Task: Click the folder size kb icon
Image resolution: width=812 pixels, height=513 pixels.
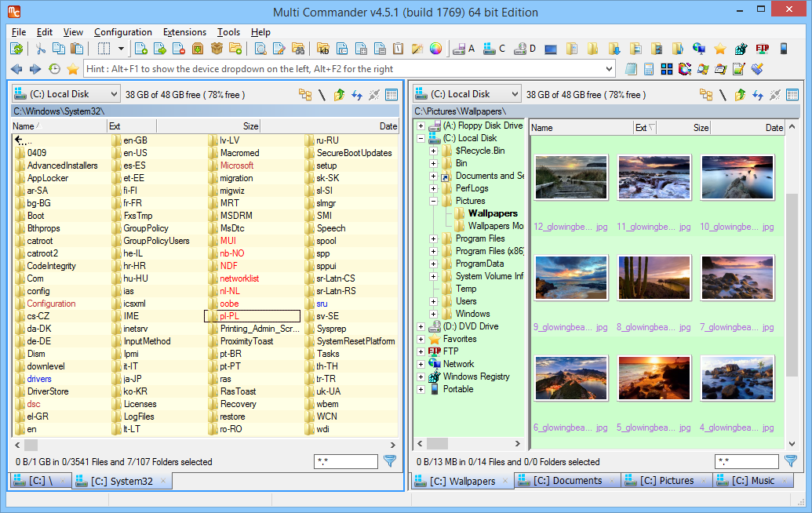Action: coord(324,49)
